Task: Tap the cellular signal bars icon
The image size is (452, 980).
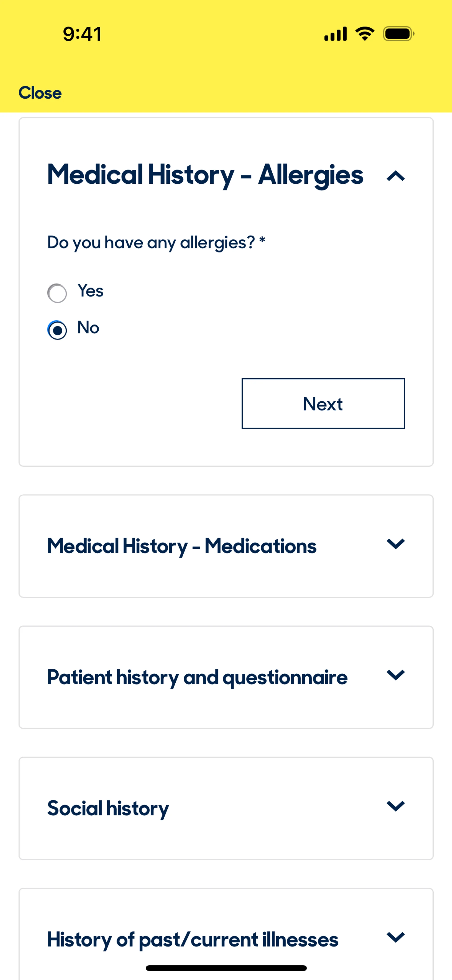Action: pyautogui.click(x=335, y=34)
